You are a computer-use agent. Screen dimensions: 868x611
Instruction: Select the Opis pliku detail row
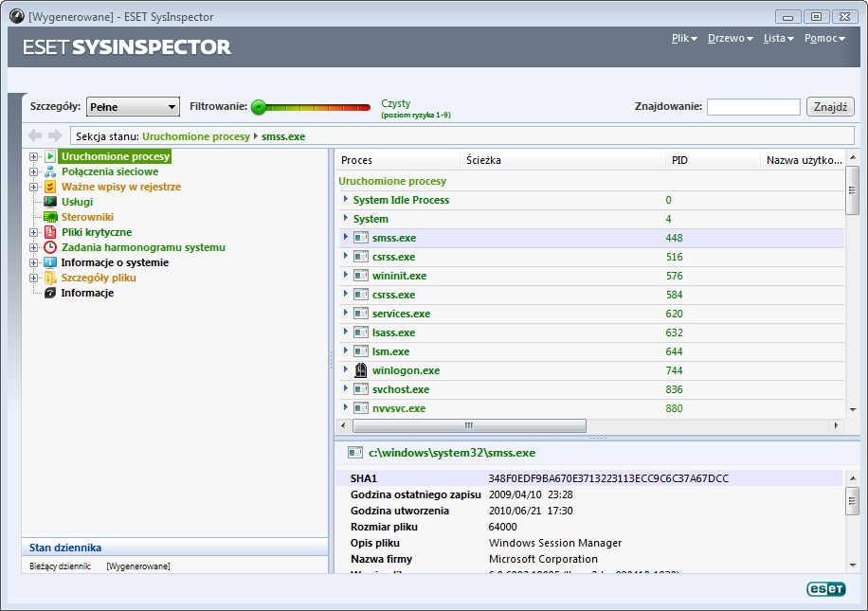pyautogui.click(x=588, y=543)
